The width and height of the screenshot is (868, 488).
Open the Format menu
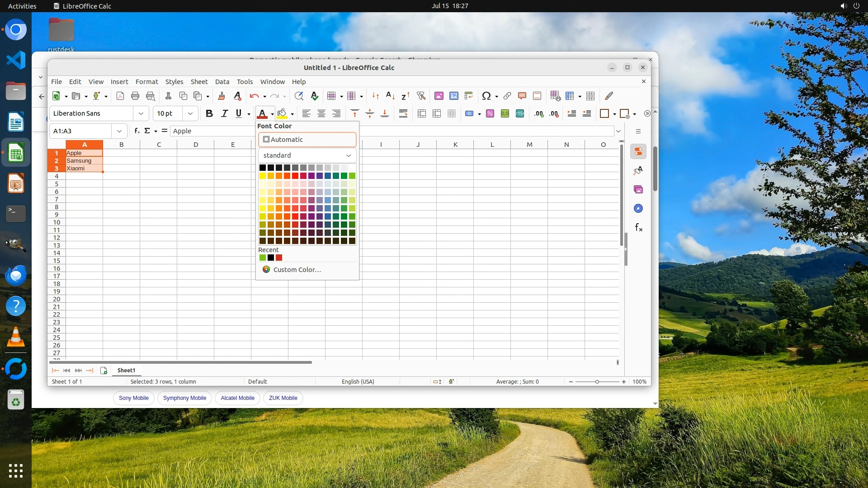[146, 82]
